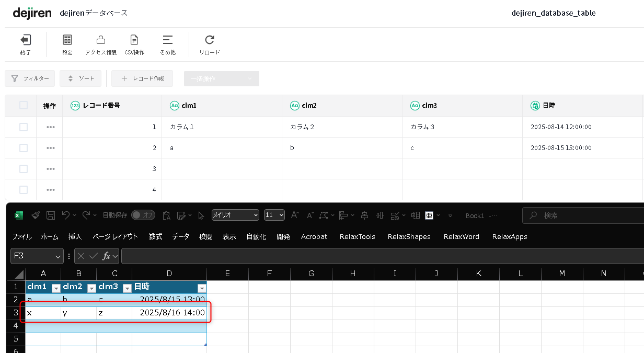Screen dimensions: 644x353
Task: Click the Excel undo arrow
Action: [66, 215]
